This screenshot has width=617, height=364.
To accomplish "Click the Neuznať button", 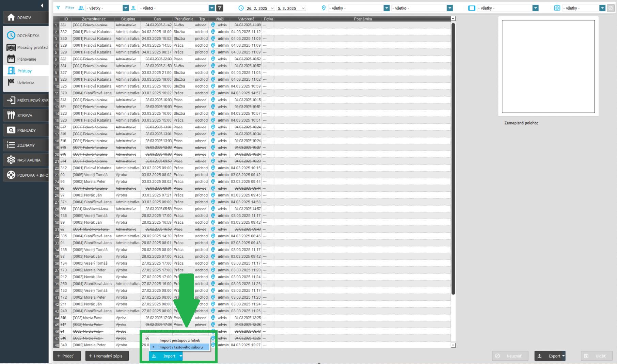I will [x=510, y=356].
